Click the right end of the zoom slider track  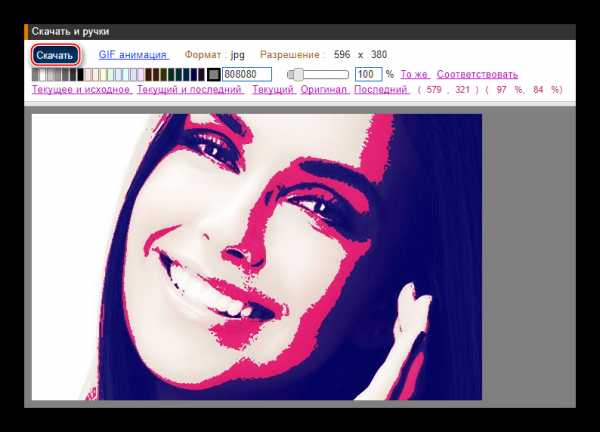pyautogui.click(x=346, y=74)
